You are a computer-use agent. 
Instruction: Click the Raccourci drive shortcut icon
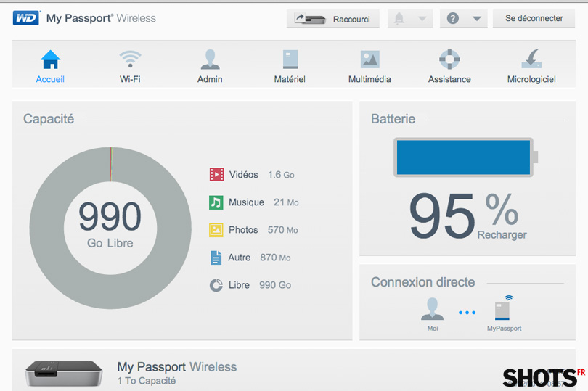coord(310,19)
